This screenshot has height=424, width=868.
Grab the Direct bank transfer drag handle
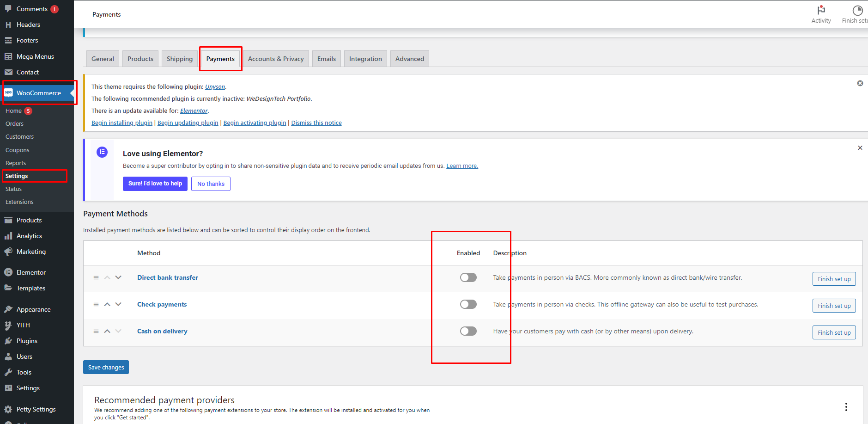click(96, 278)
